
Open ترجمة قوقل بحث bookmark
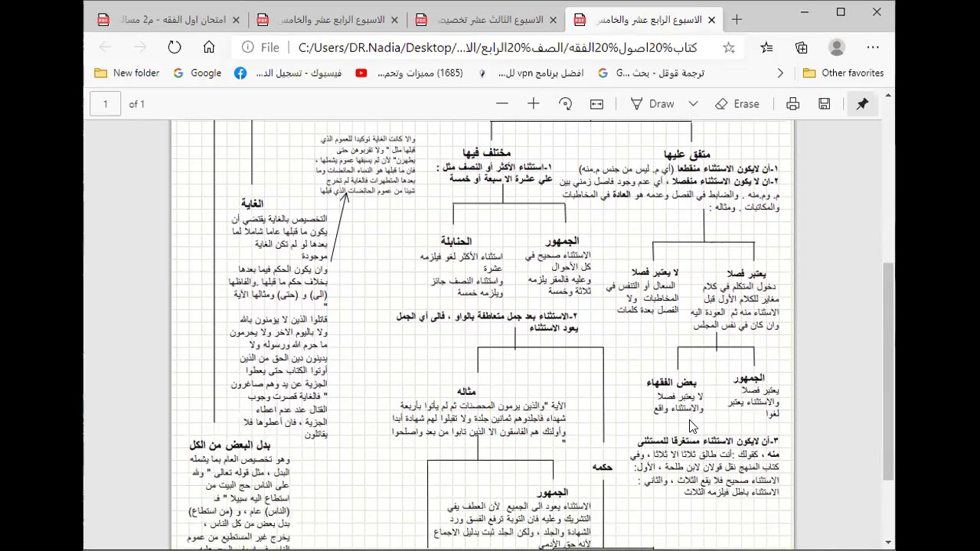pyautogui.click(x=651, y=73)
